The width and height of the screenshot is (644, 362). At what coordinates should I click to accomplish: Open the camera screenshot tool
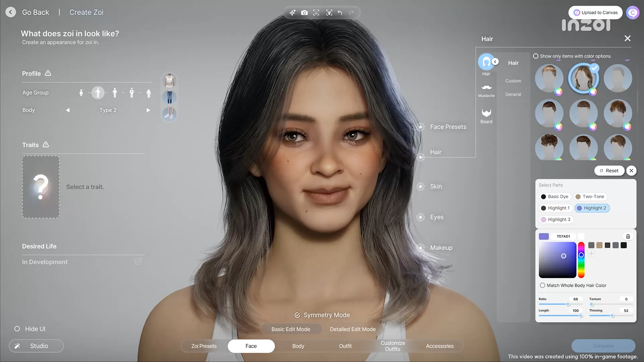tap(304, 12)
